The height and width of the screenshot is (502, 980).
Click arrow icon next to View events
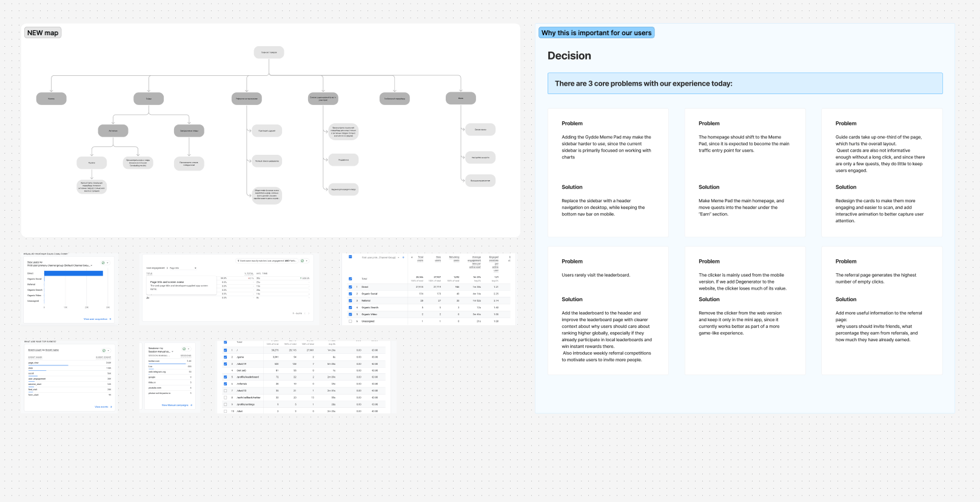pyautogui.click(x=111, y=407)
